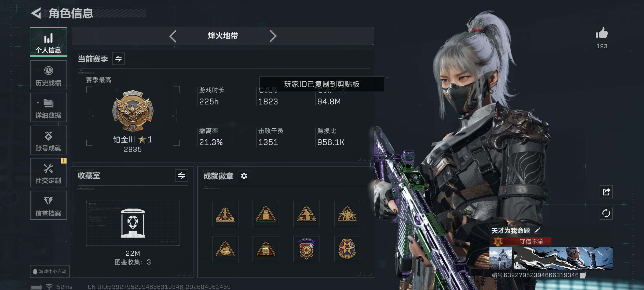Open 社交定制 with the alert badge
The height and width of the screenshot is (290, 644).
coord(48,173)
